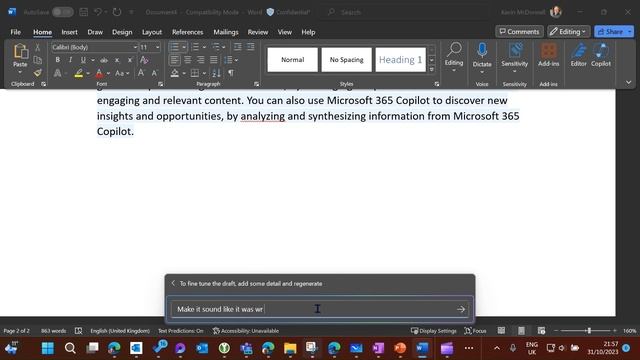Image resolution: width=640 pixels, height=360 pixels.
Task: Open the Add-ins gallery
Action: tap(549, 55)
